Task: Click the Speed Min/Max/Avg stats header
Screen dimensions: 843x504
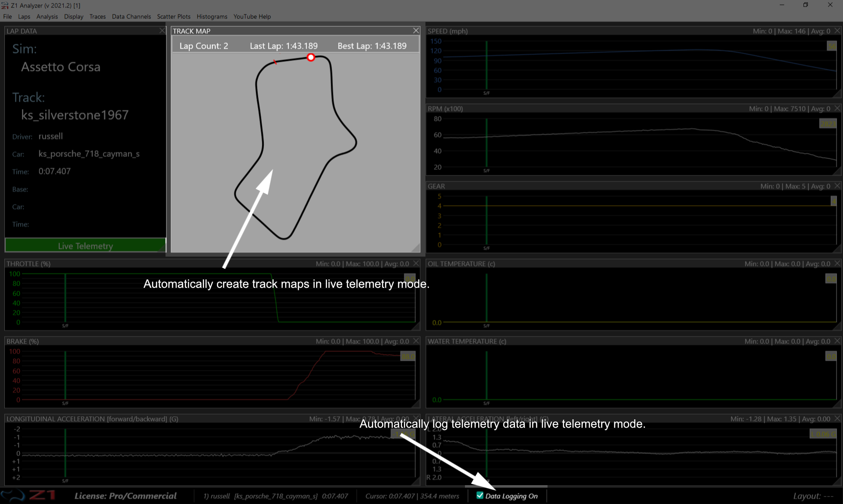Action: [791, 31]
